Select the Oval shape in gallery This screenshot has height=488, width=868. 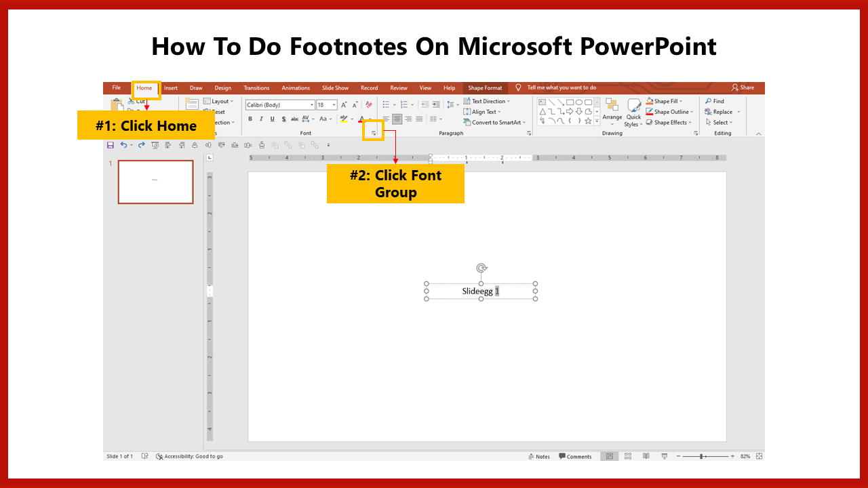pyautogui.click(x=579, y=102)
